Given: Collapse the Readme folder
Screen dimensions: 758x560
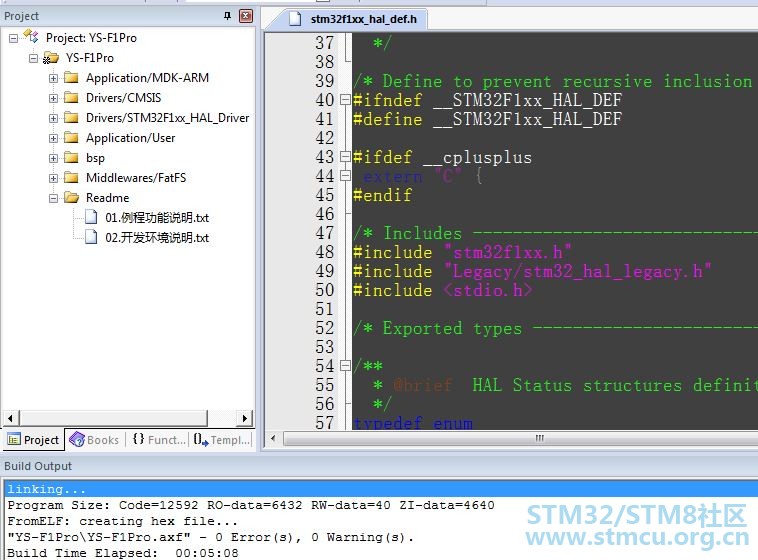Looking at the screenshot, I should [53, 198].
